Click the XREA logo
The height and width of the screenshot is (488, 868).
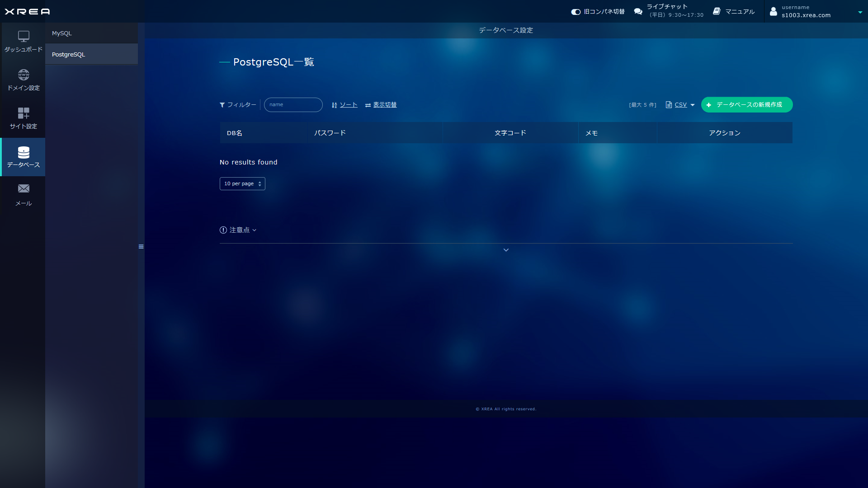point(27,11)
